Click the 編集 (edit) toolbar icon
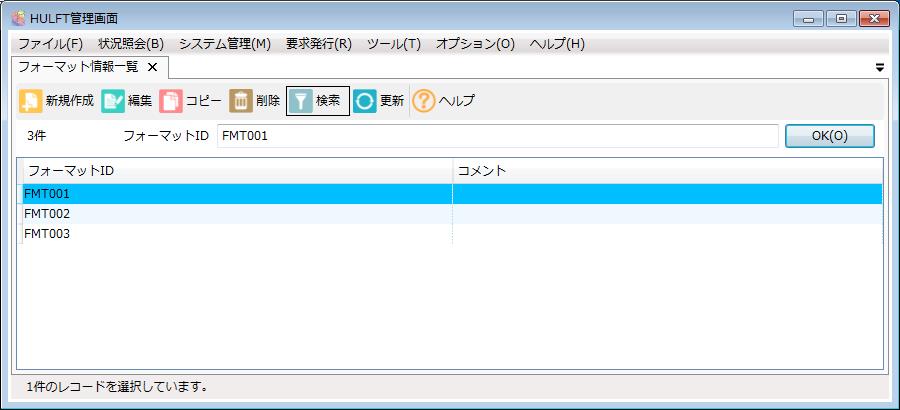Screen dimensions: 900x410 click(x=112, y=101)
